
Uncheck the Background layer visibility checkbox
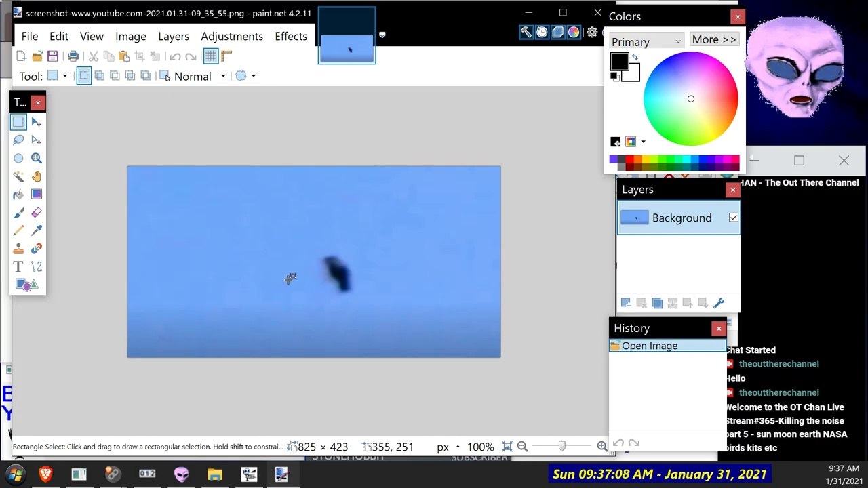pos(734,218)
